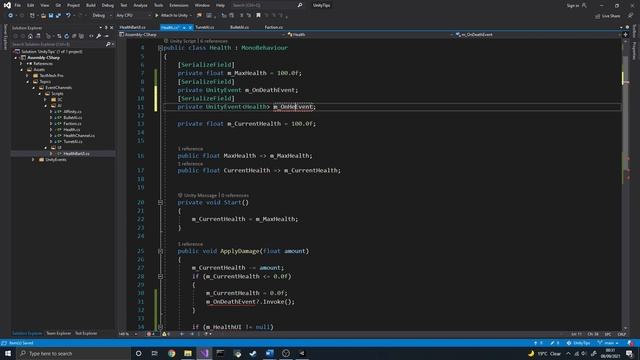Click Collapse All icon in Solution Explorer

point(74,36)
